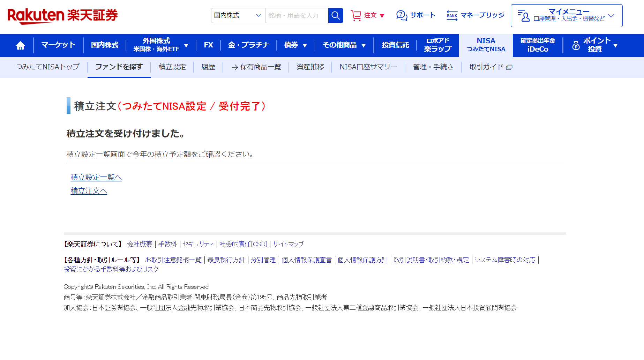
Task: Open サイトマップ footer link
Action: pyautogui.click(x=288, y=244)
